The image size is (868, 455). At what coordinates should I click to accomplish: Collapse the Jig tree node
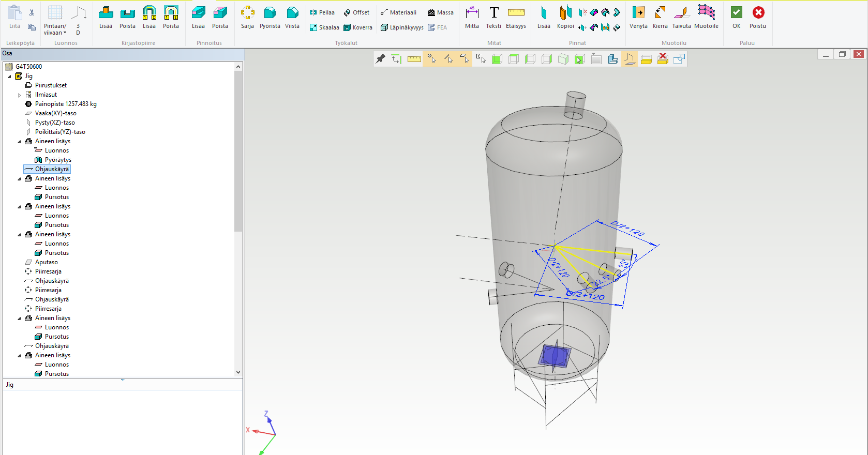click(9, 77)
